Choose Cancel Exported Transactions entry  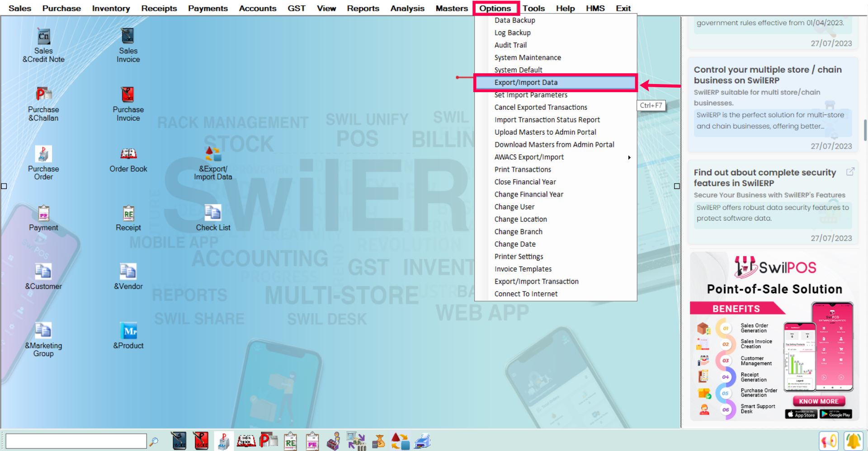tap(556, 108)
